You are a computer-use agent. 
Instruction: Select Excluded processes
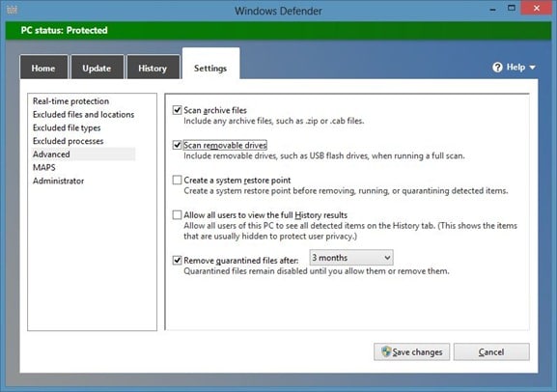69,141
